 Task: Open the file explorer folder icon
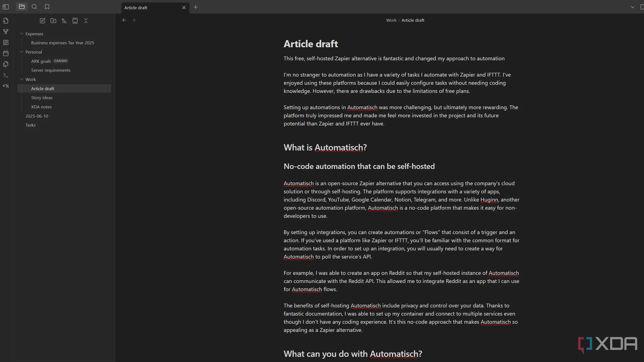click(22, 7)
